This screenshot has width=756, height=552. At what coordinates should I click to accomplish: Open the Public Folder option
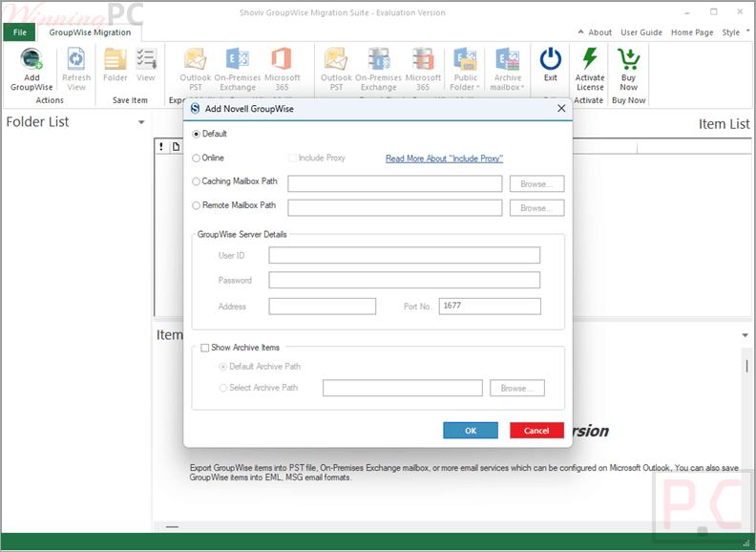(465, 70)
